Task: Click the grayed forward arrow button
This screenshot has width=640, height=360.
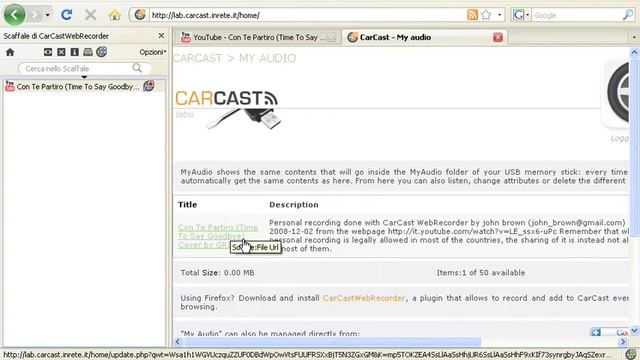Action: [36, 15]
